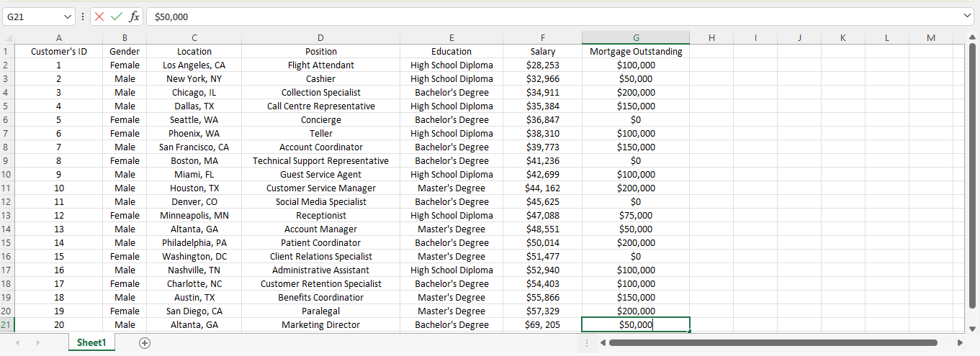Click the vertical scrollbar up arrow
The height and width of the screenshot is (356, 980).
click(x=972, y=38)
